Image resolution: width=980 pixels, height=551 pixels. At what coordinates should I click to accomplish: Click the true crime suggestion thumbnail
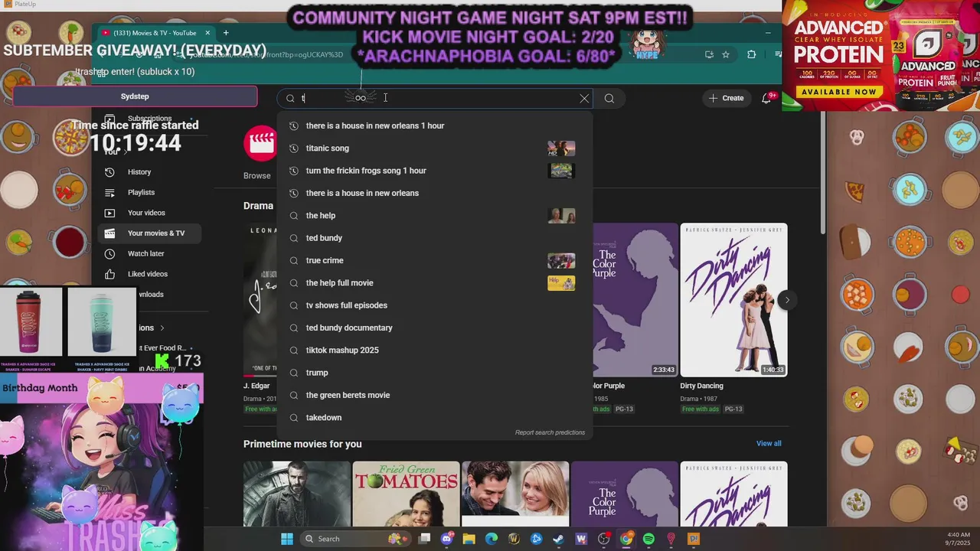[561, 260]
